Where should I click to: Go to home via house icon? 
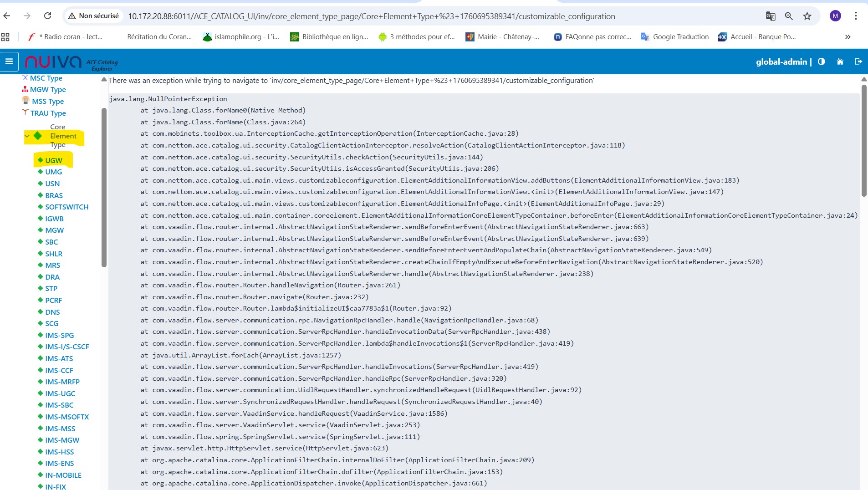tap(840, 61)
